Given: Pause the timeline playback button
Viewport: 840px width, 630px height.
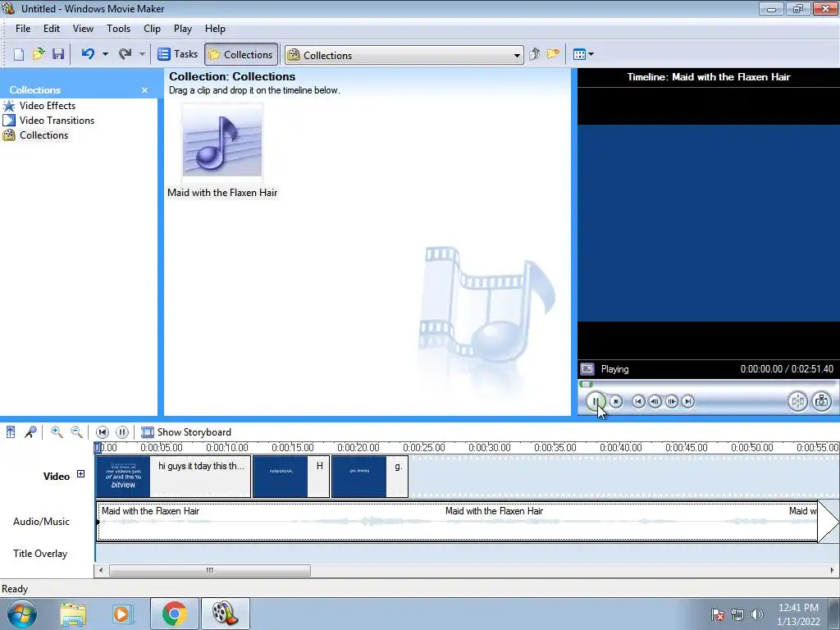Looking at the screenshot, I should point(122,432).
